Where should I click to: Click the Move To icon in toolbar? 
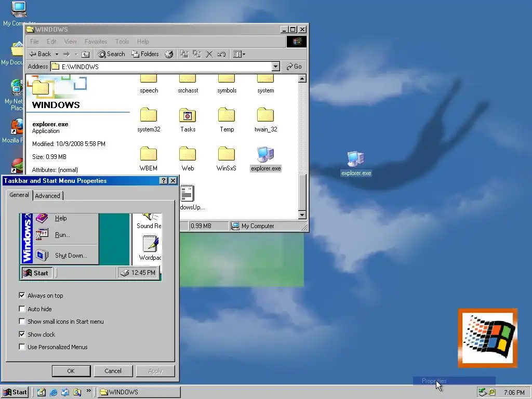(x=184, y=54)
